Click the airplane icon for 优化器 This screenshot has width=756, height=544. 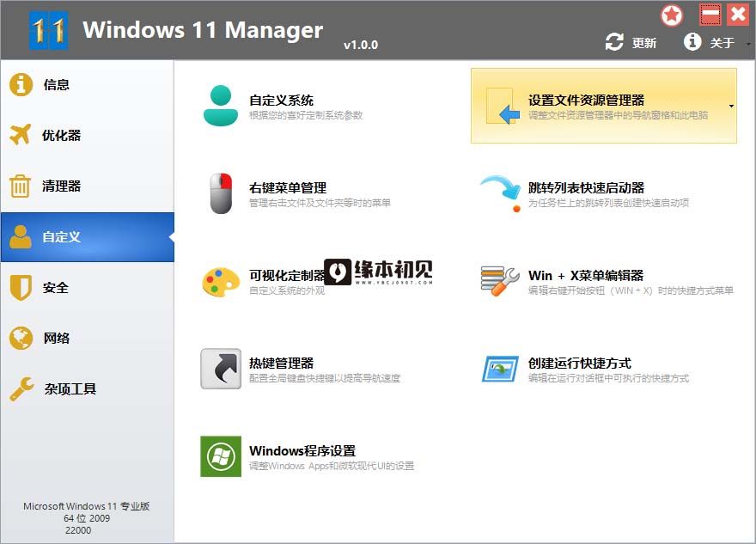pyautogui.click(x=21, y=135)
